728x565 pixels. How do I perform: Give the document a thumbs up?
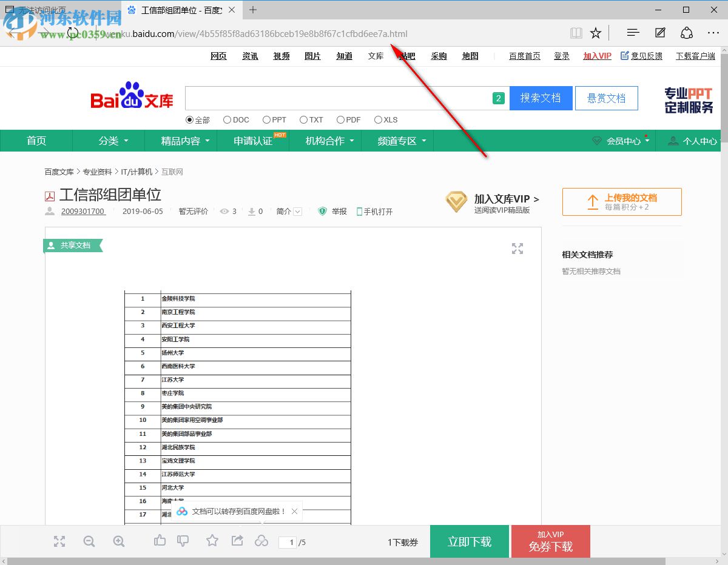[160, 540]
